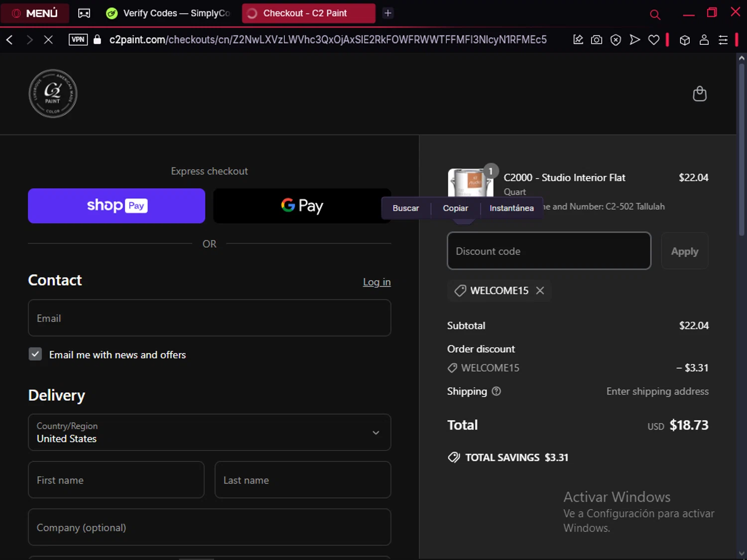Viewport: 747px width, 560px height.
Task: Go forward to next page
Action: (29, 40)
